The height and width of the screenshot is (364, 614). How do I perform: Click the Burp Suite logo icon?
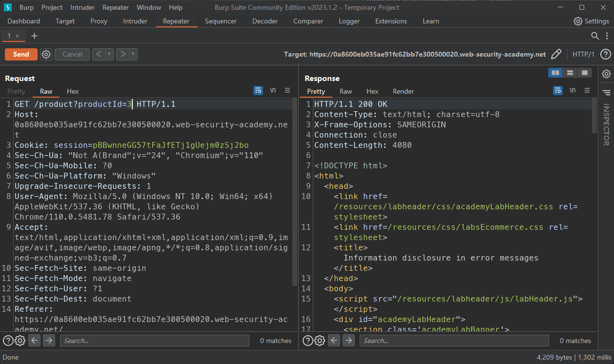8,7
